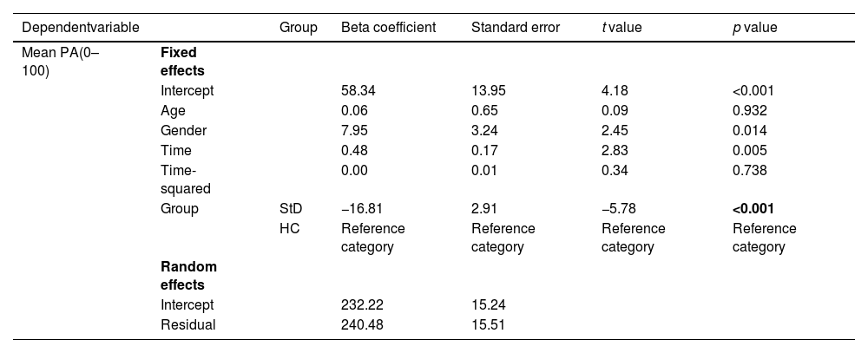Click the fixed-effects Intercept beta value 58.34
This screenshot has width=868, height=353.
point(358,90)
